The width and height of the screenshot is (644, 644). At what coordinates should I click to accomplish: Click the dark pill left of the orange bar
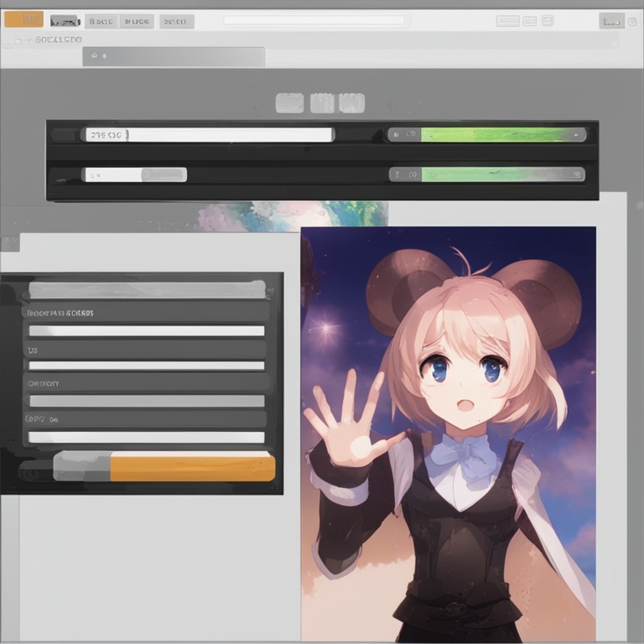(35, 470)
